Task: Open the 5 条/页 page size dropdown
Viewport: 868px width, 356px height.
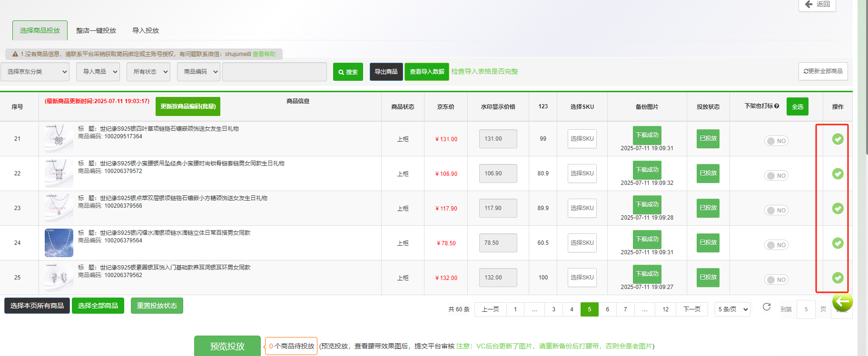Action: [x=732, y=309]
